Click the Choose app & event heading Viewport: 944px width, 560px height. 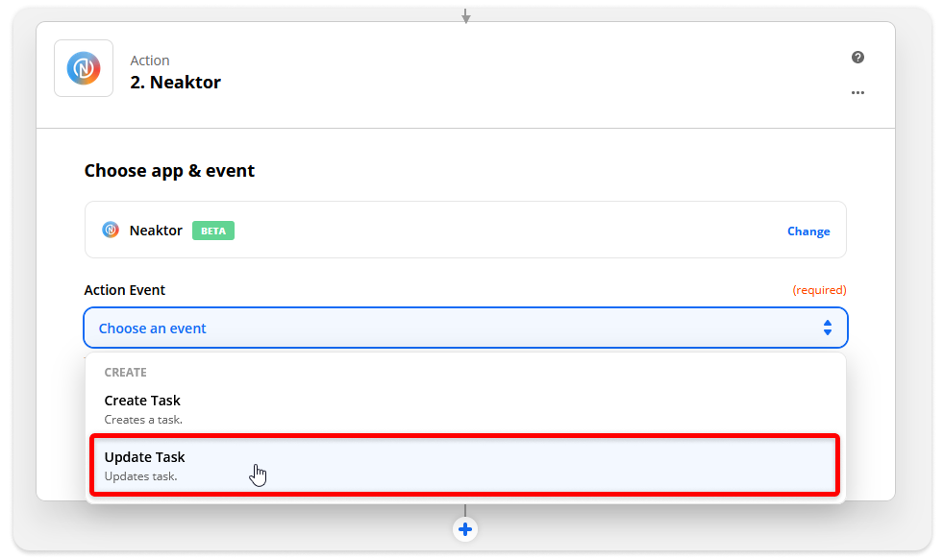169,171
